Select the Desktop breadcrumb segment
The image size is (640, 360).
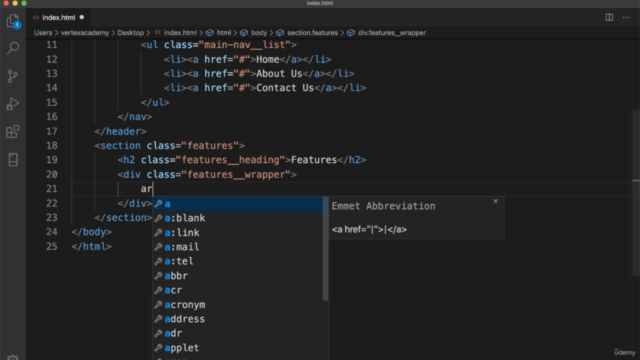131,33
